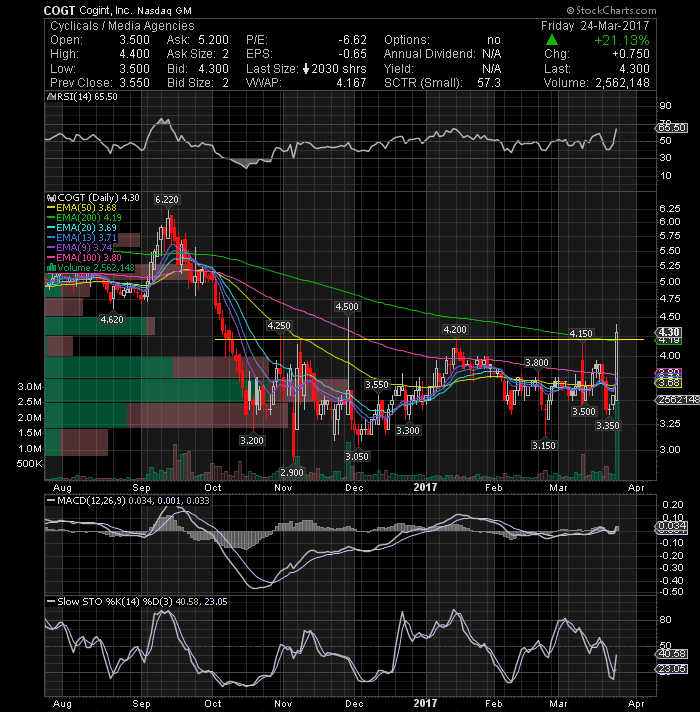The image size is (700, 712).
Task: Click the volume bars icon in legend
Action: [51, 267]
